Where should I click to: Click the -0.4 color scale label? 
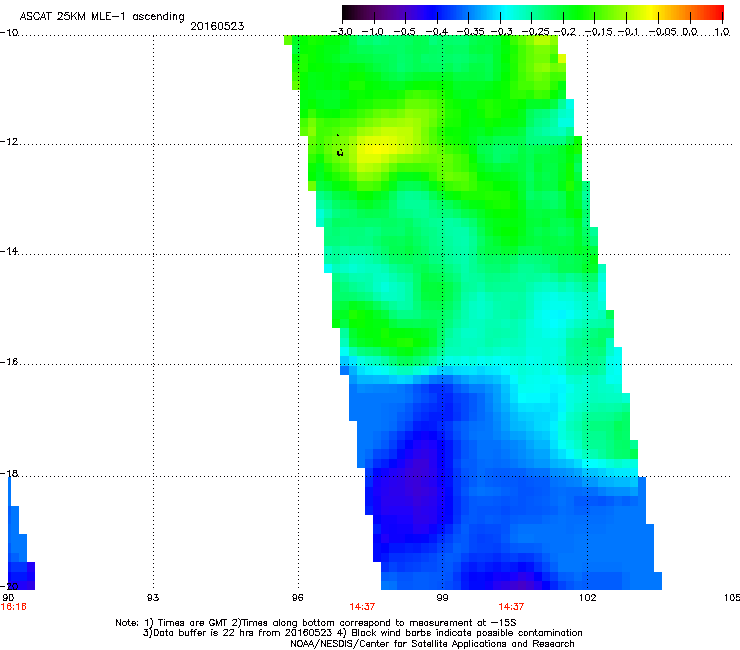[x=437, y=32]
